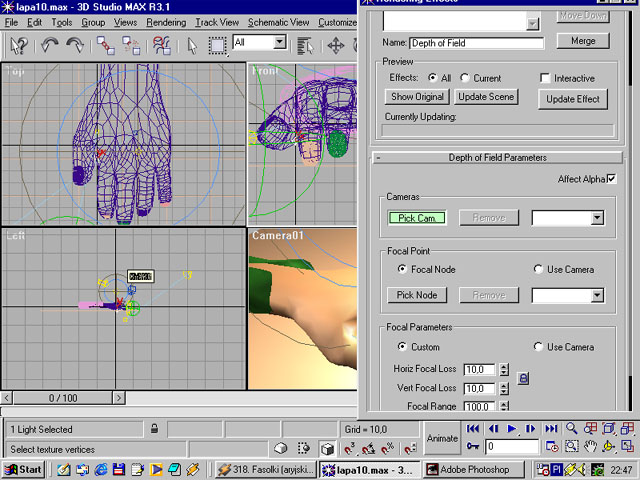Open the Track View menu

click(217, 22)
